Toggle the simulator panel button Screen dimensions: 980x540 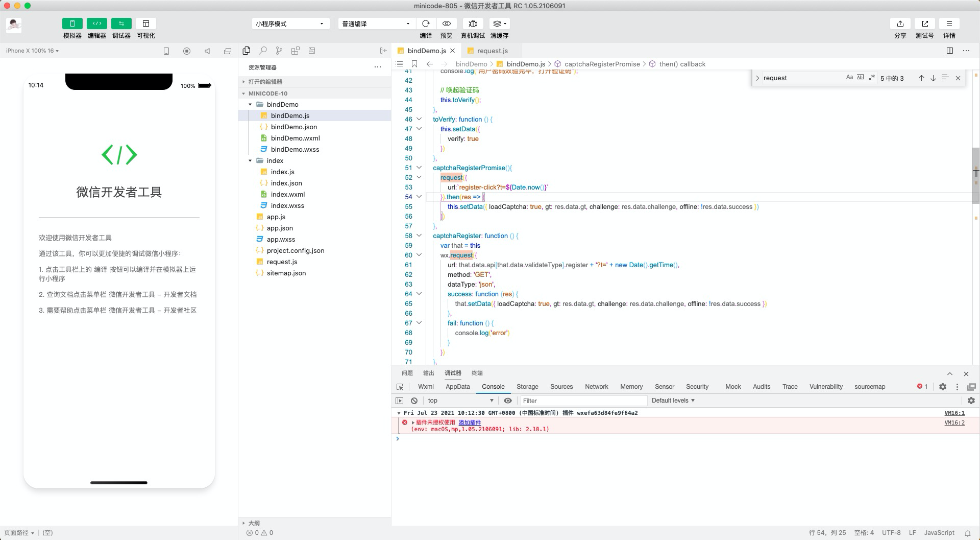point(72,24)
